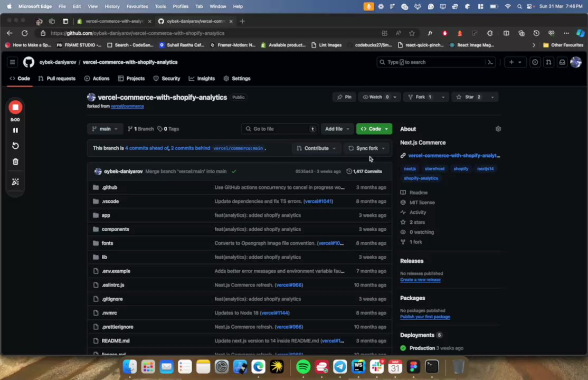Open 4 commits ahead of link
This screenshot has height=380, width=588.
pyautogui.click(x=147, y=148)
